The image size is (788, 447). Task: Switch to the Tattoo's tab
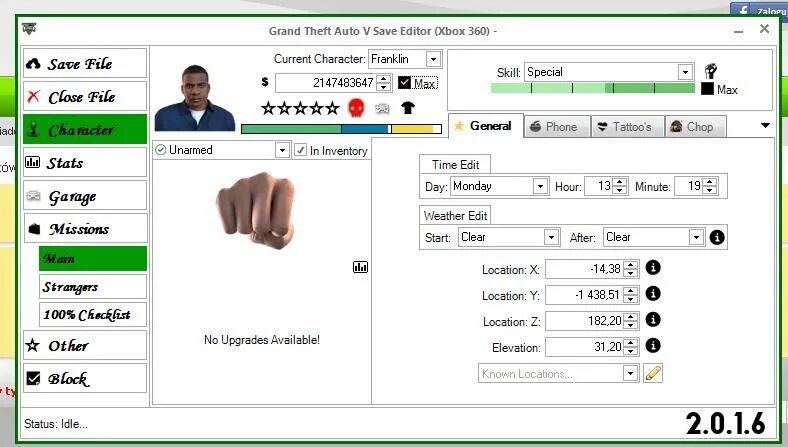pyautogui.click(x=628, y=127)
